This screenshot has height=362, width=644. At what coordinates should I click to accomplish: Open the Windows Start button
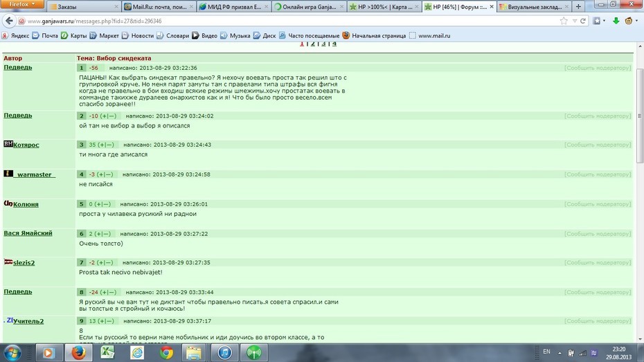pos(12,353)
